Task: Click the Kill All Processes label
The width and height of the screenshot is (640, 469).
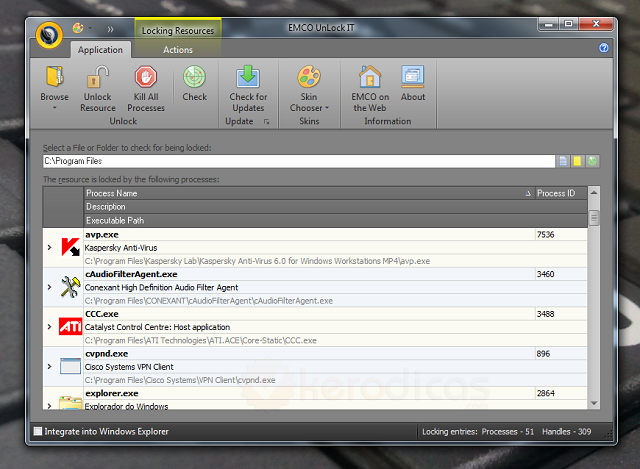Action: click(146, 102)
